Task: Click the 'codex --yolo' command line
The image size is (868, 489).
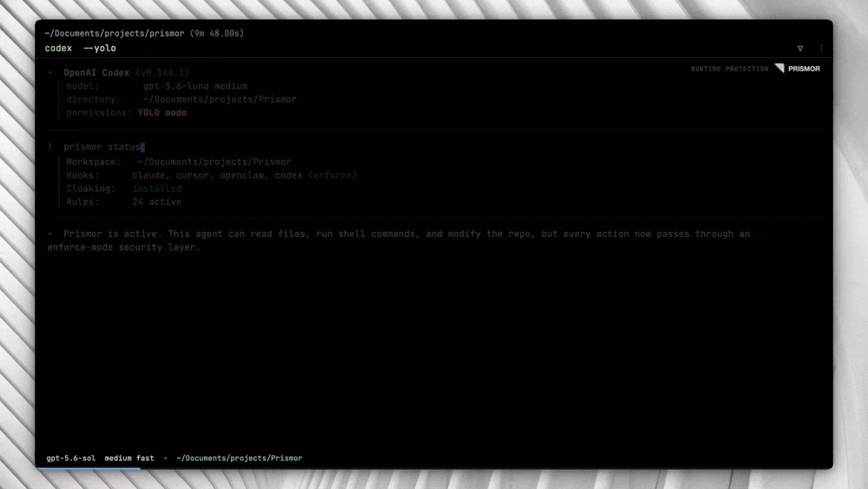Action: 80,48
